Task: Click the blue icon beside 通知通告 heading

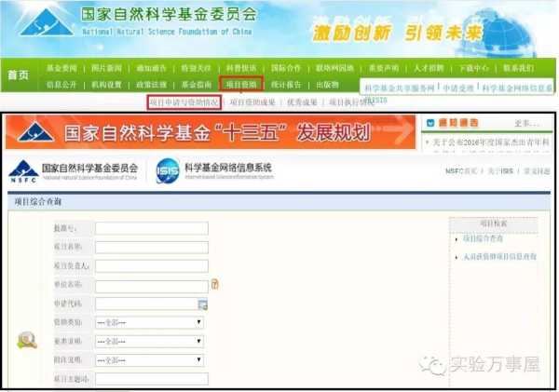Action: [430, 123]
